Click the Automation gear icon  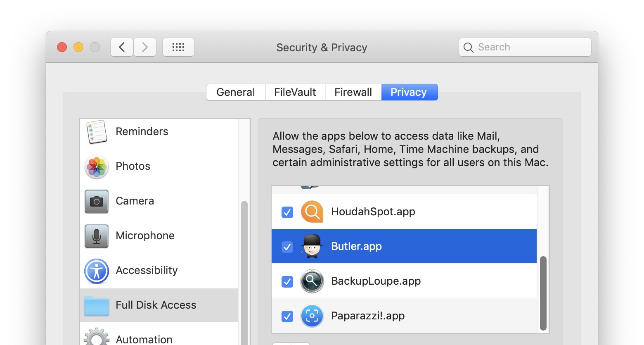[97, 338]
